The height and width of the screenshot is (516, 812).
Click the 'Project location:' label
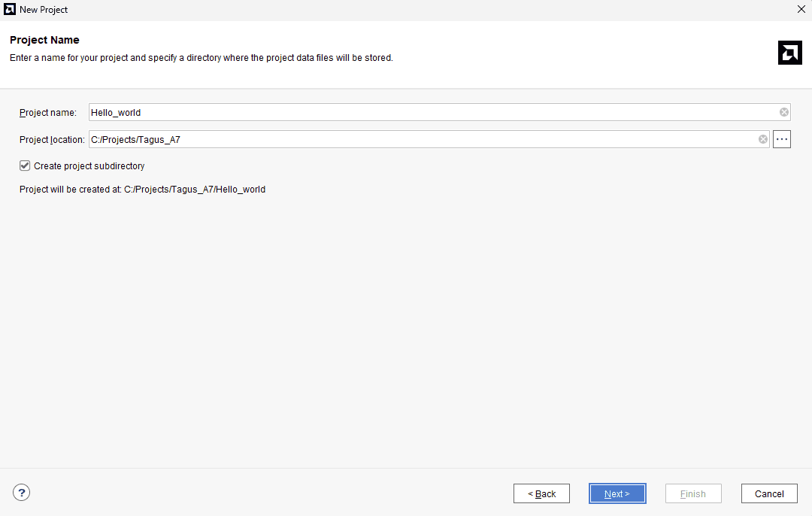[x=52, y=140]
